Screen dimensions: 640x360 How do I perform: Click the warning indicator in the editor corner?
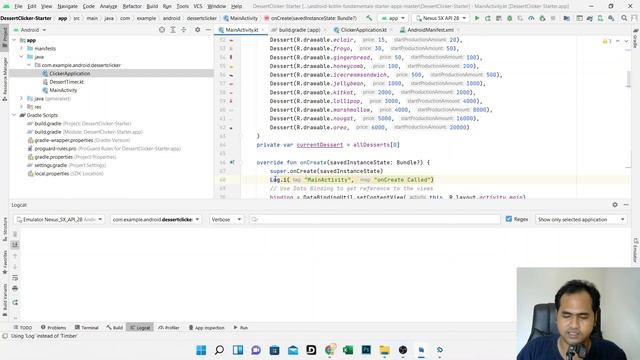point(607,41)
